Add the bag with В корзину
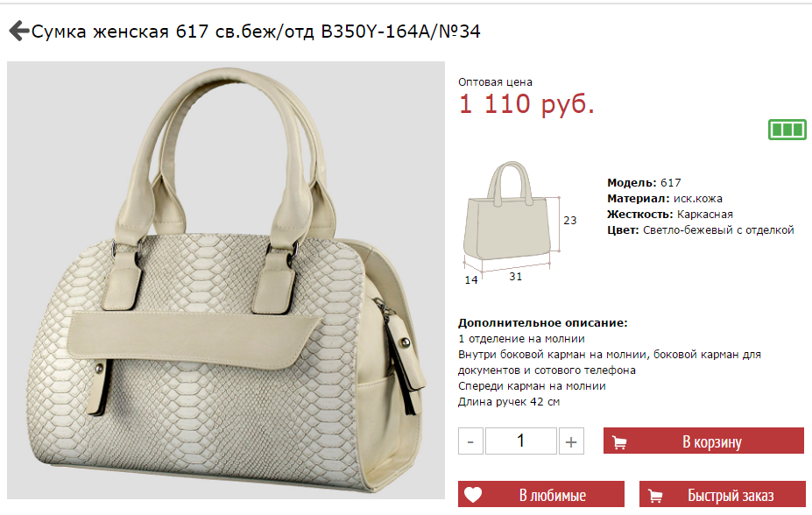The image size is (812, 515). tap(703, 441)
